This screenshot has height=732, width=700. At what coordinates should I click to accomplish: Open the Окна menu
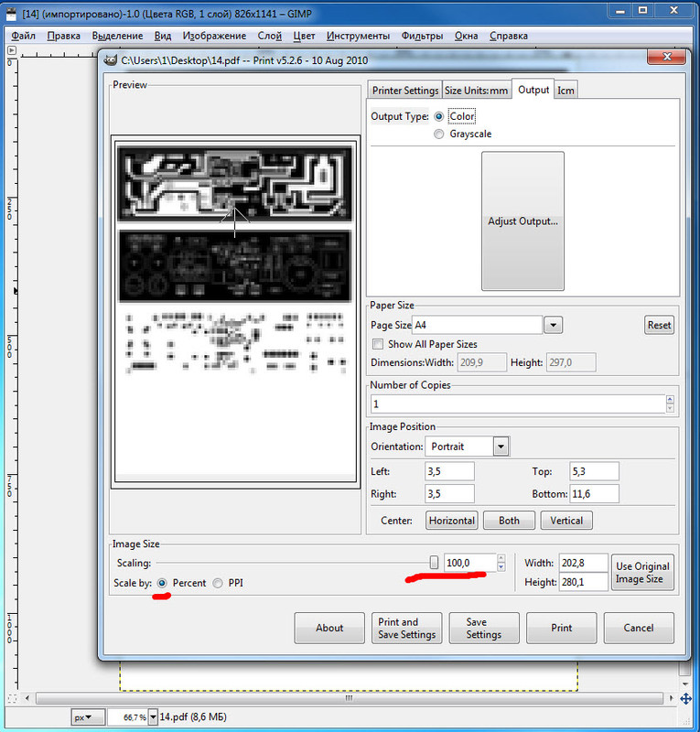pos(466,36)
